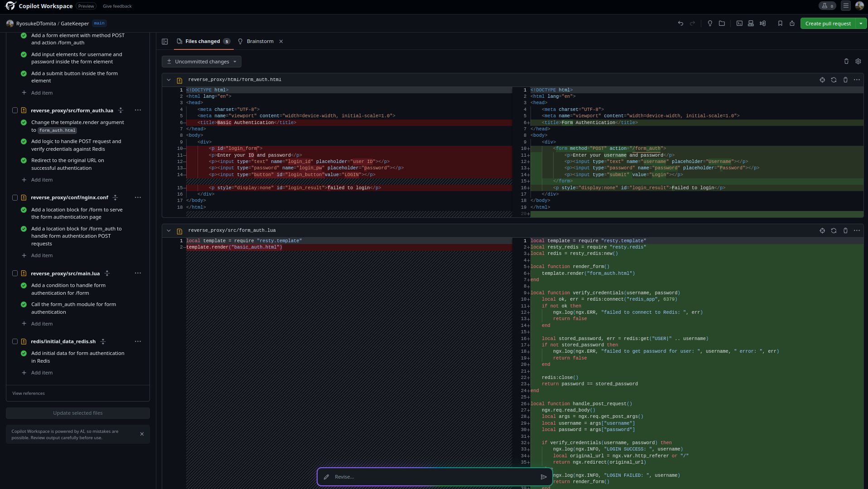Viewport: 868px width, 489px height.
Task: Check the reverse_proxy/src/form_auth.lua file checkbox
Action: click(x=15, y=110)
